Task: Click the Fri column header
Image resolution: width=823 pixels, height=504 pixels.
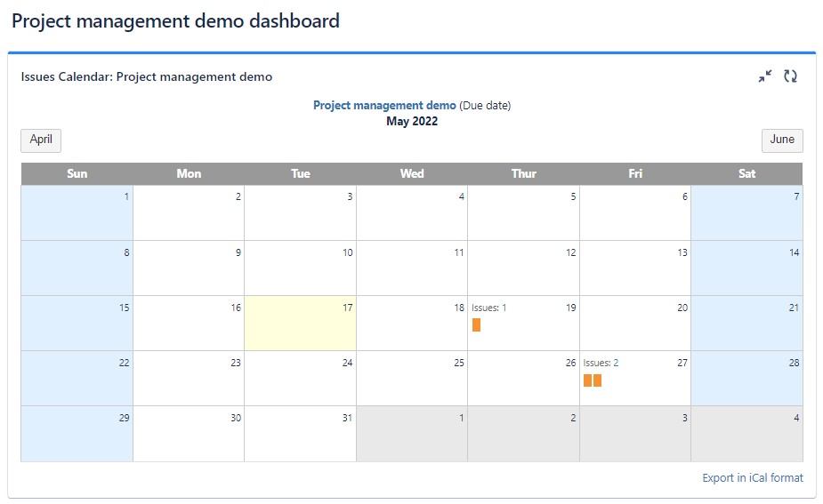Action: coord(635,173)
